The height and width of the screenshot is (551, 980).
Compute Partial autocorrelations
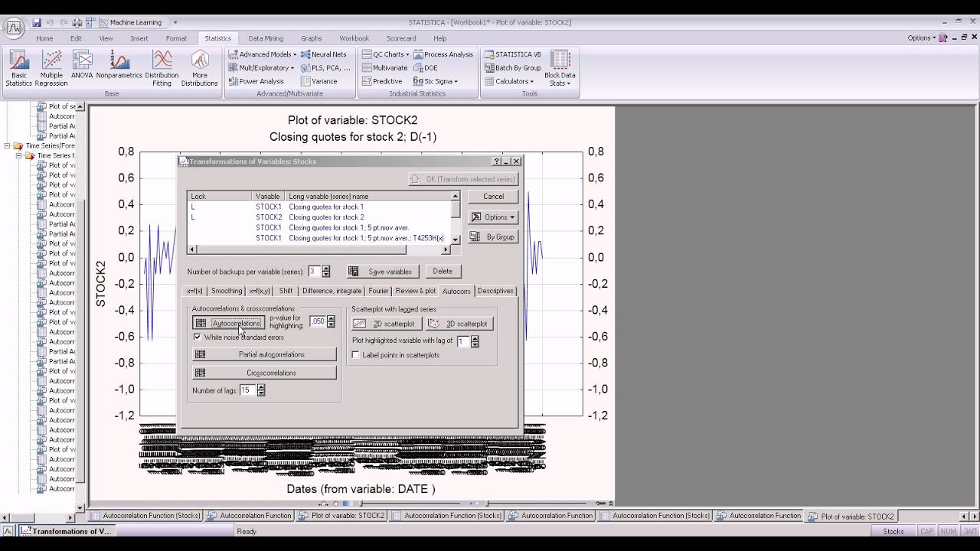click(264, 354)
